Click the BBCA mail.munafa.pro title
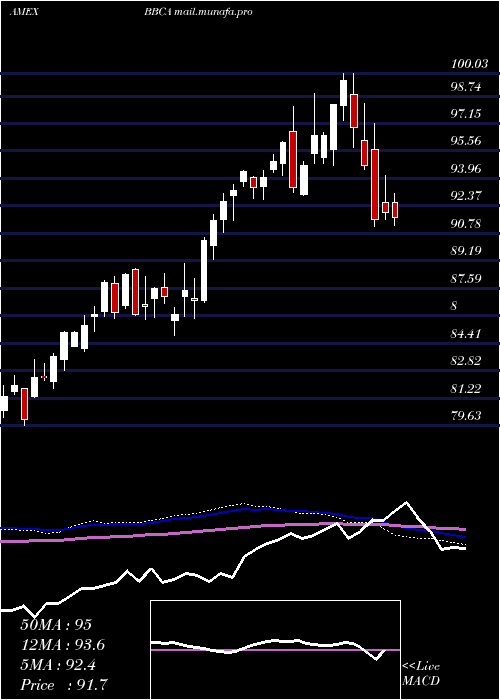This screenshot has width=500, height=700. click(198, 12)
